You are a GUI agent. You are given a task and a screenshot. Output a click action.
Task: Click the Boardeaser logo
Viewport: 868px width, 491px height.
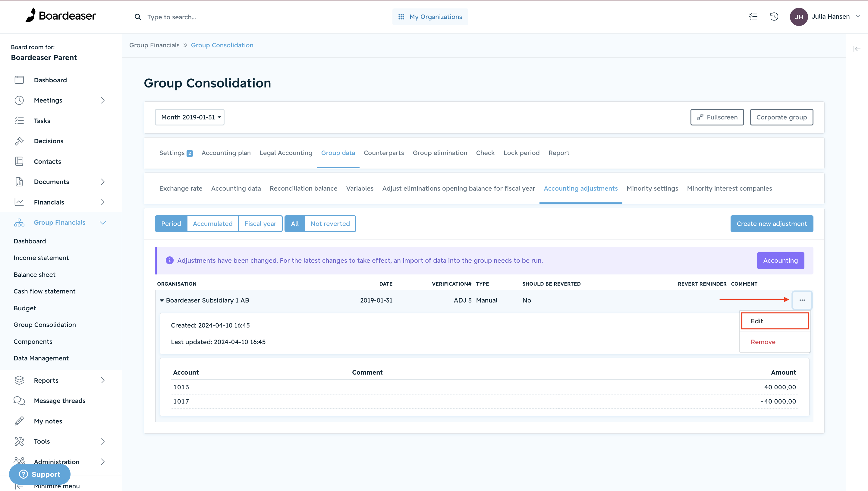coord(61,15)
